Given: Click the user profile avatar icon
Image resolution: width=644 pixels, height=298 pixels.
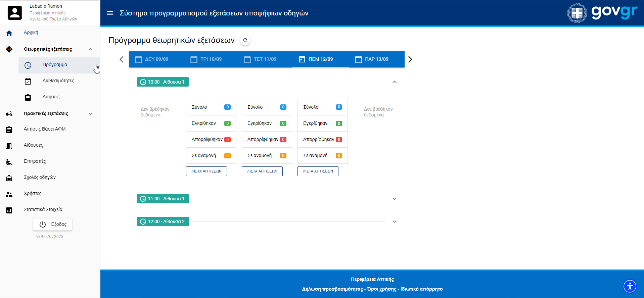Looking at the screenshot, I should tap(15, 13).
